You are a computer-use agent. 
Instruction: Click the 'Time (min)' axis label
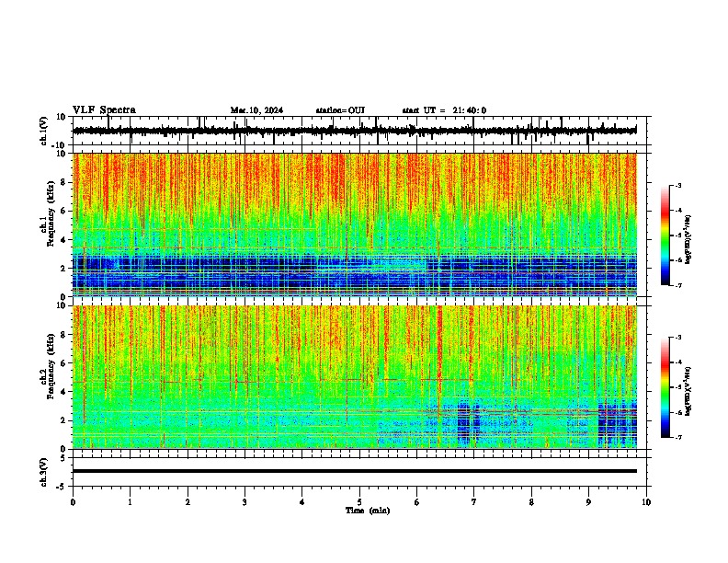click(x=368, y=511)
